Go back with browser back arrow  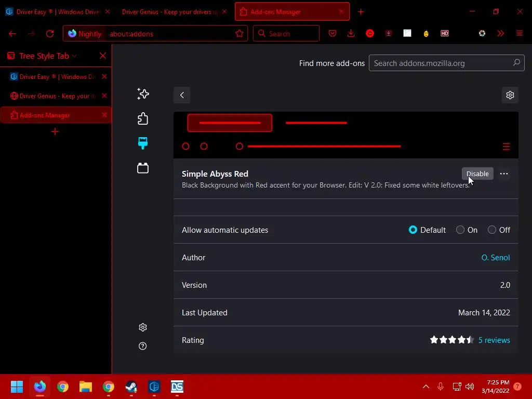tap(12, 34)
